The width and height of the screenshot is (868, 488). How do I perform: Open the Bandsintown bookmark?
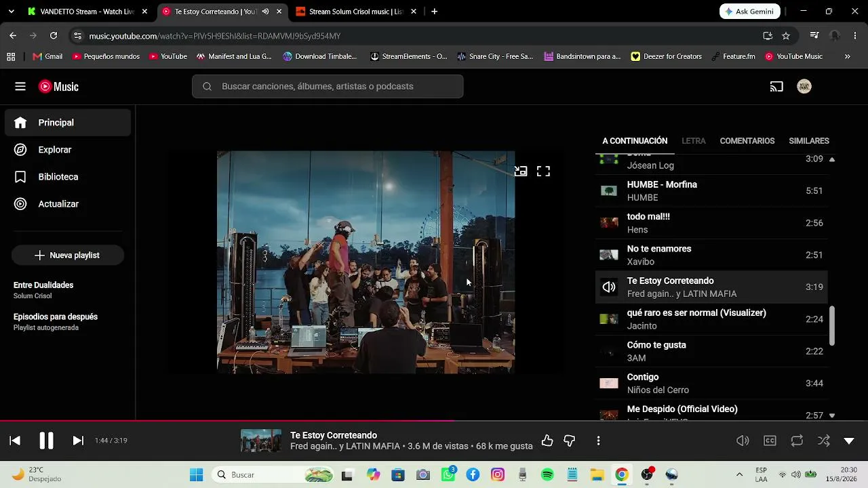click(583, 57)
